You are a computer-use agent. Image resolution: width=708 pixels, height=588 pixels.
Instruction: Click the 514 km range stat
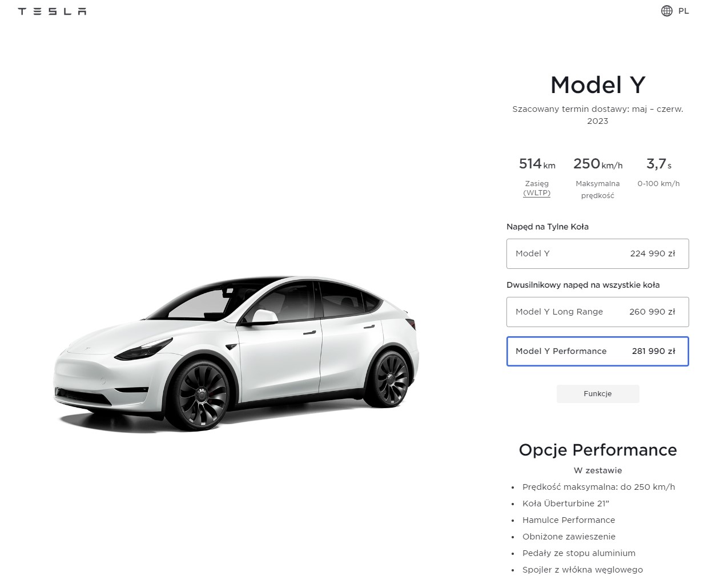pyautogui.click(x=537, y=164)
